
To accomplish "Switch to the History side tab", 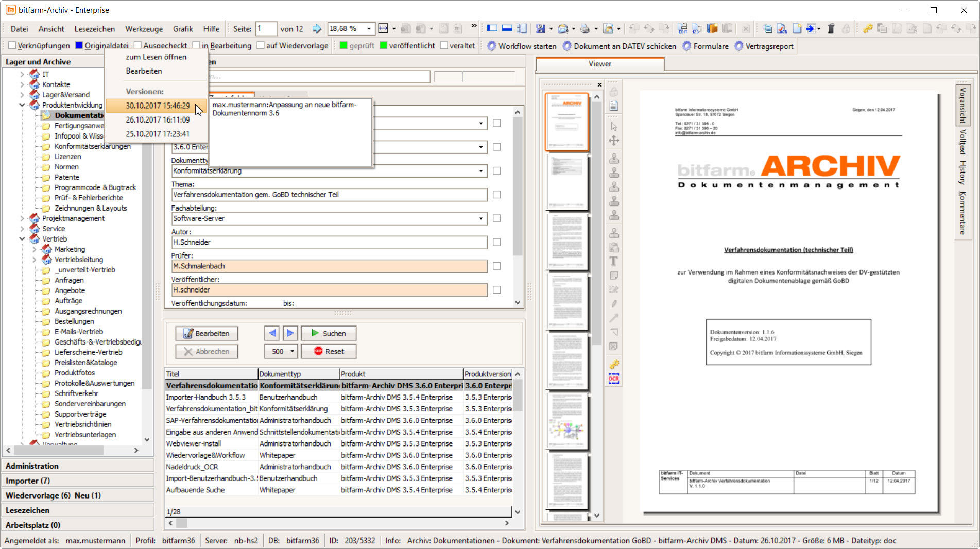I will tap(962, 173).
